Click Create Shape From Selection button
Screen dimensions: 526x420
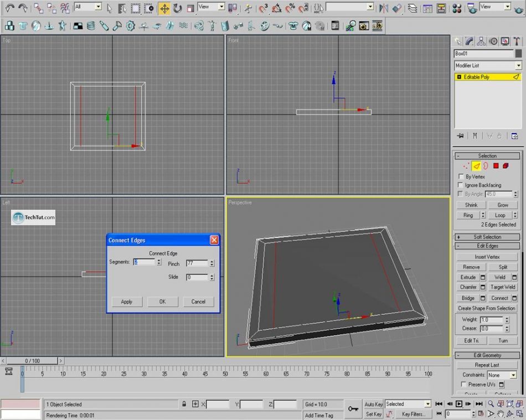487,308
